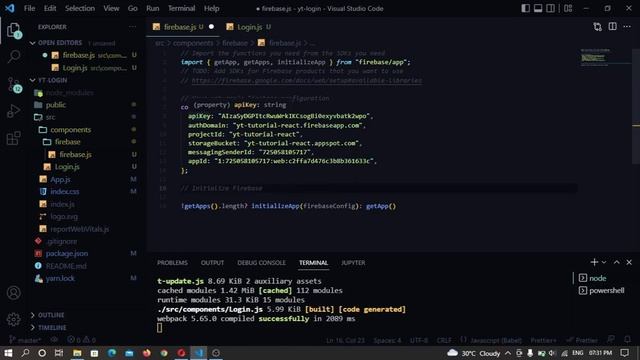640x360 pixels.
Task: Launch Firefox from the taskbar
Action: [x=147, y=353]
